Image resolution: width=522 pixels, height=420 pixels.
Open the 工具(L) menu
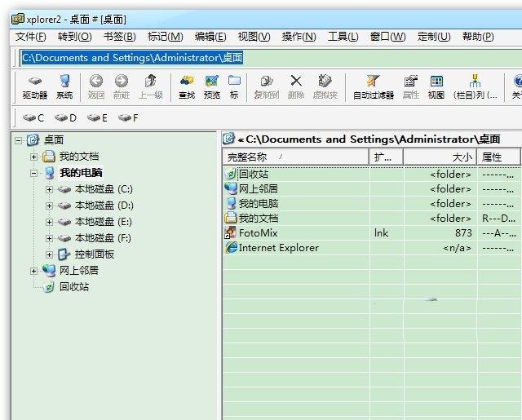coord(343,37)
